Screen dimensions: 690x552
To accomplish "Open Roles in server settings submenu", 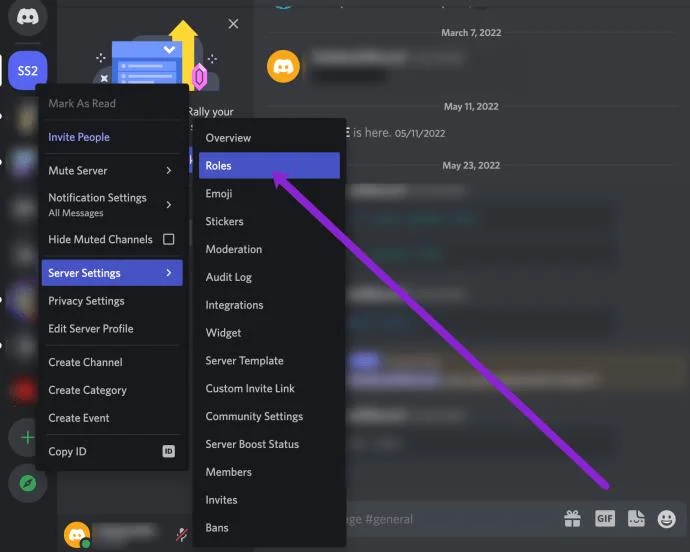I will tap(269, 166).
